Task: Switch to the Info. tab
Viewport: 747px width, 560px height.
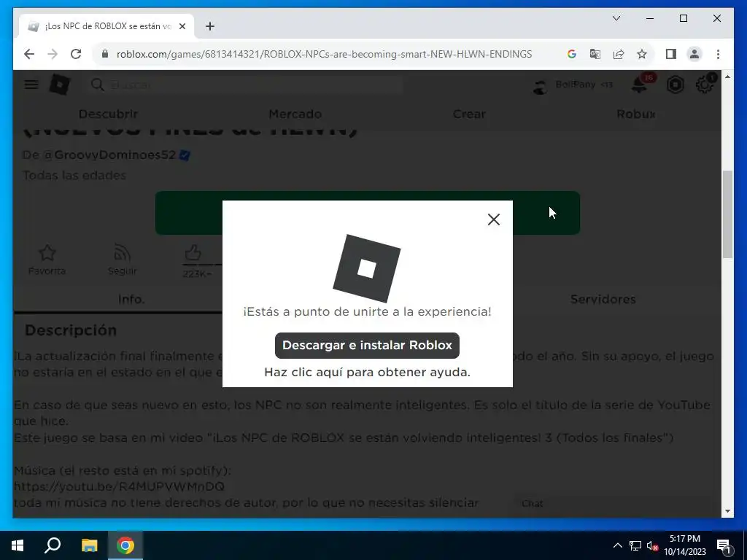Action: 131,299
